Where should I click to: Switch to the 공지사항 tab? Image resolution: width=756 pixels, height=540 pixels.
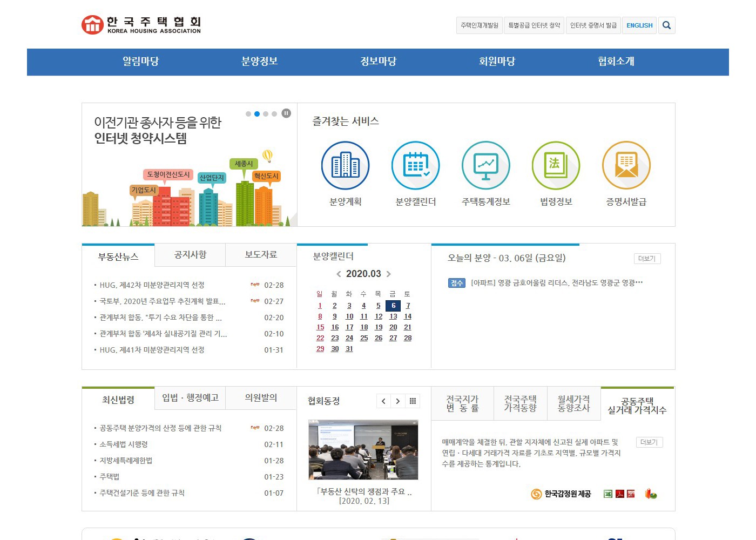tap(190, 255)
